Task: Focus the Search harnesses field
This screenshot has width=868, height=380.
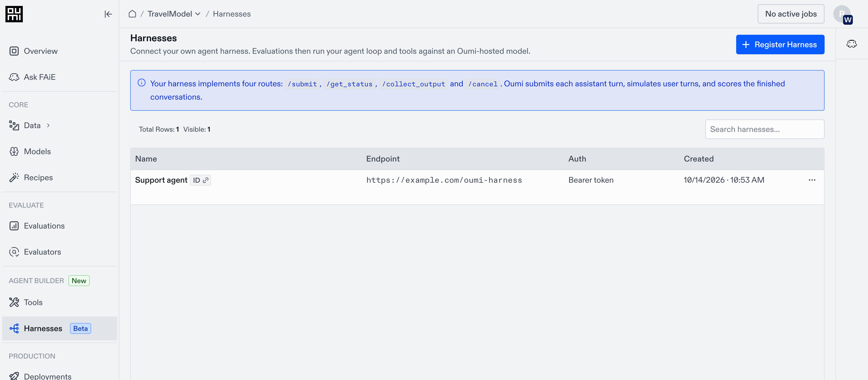Action: click(765, 129)
